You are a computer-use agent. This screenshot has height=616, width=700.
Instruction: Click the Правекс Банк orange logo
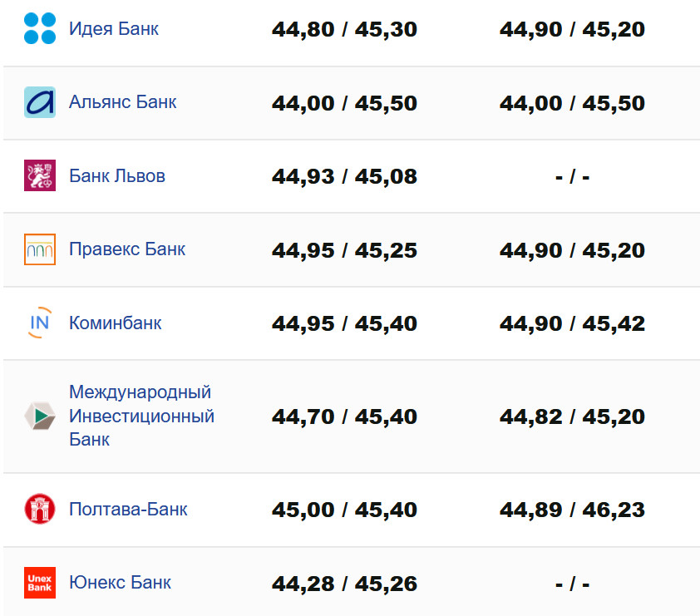tap(40, 249)
